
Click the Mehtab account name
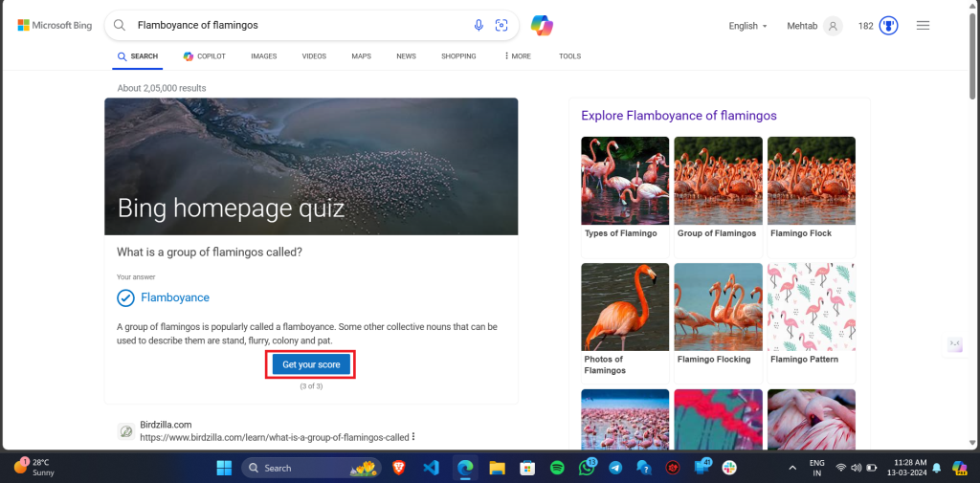tap(803, 26)
